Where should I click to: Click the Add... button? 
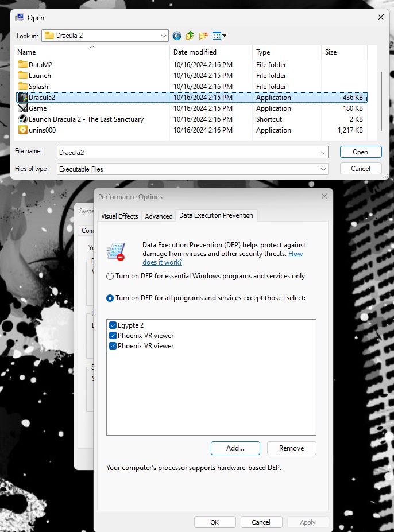tap(235, 448)
